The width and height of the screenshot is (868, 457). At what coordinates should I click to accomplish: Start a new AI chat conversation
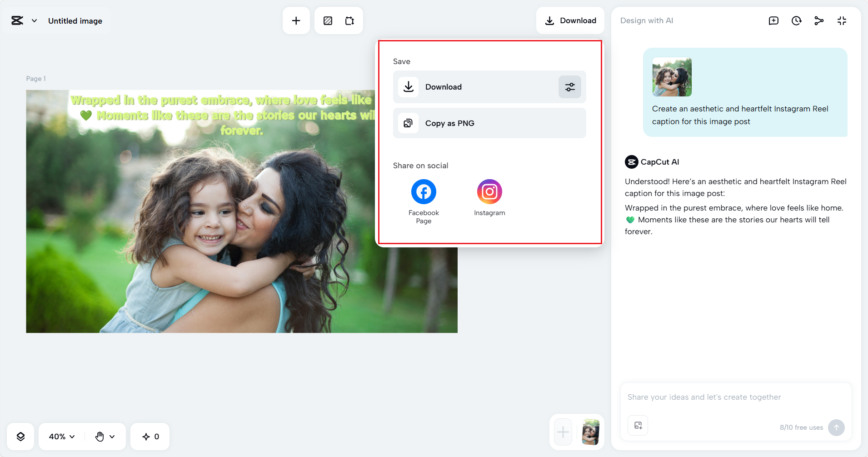click(x=773, y=20)
